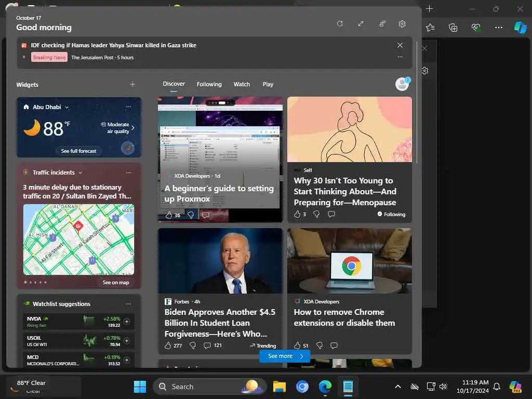Open File Explorer from taskbar
The height and width of the screenshot is (399, 532).
pyautogui.click(x=279, y=387)
